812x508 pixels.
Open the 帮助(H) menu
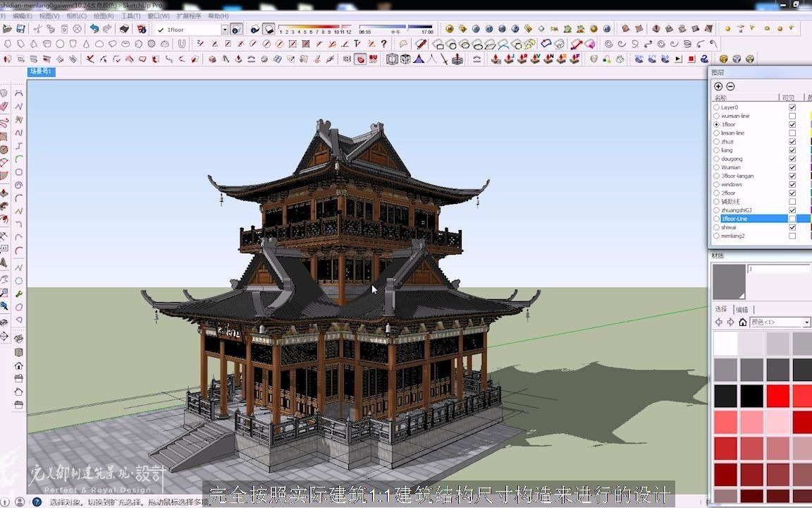point(218,16)
